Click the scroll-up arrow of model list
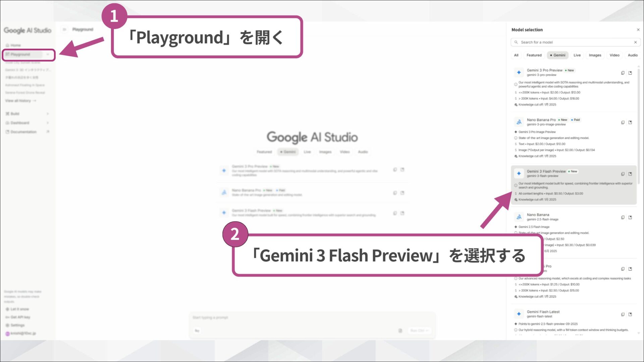The image size is (644, 362). tap(639, 66)
